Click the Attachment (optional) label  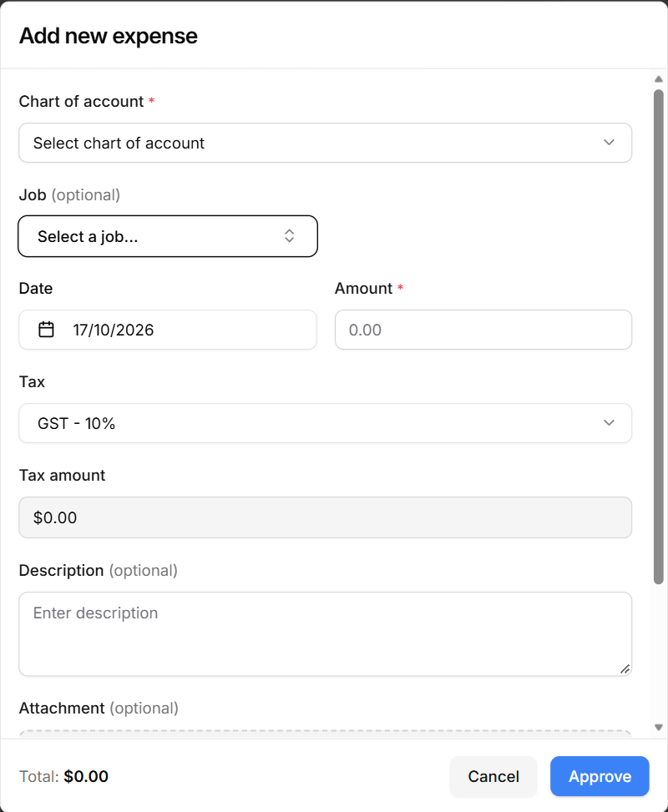[x=99, y=708]
